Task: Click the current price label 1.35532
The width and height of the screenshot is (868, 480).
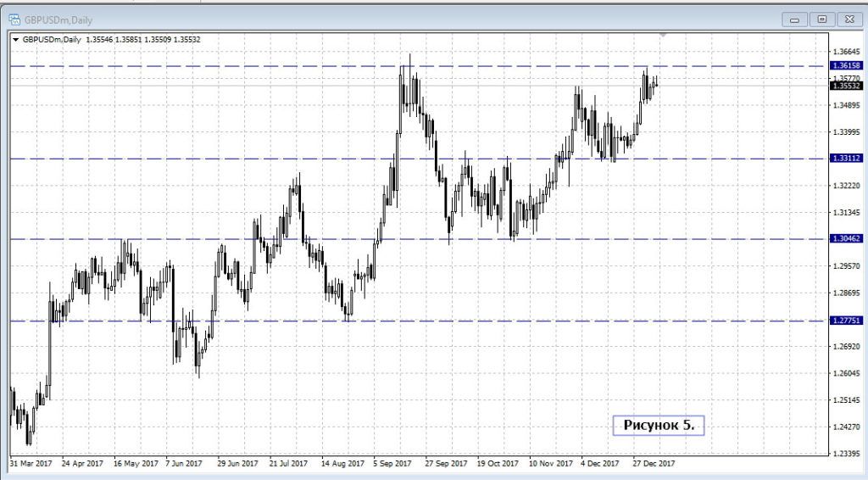Action: click(847, 86)
